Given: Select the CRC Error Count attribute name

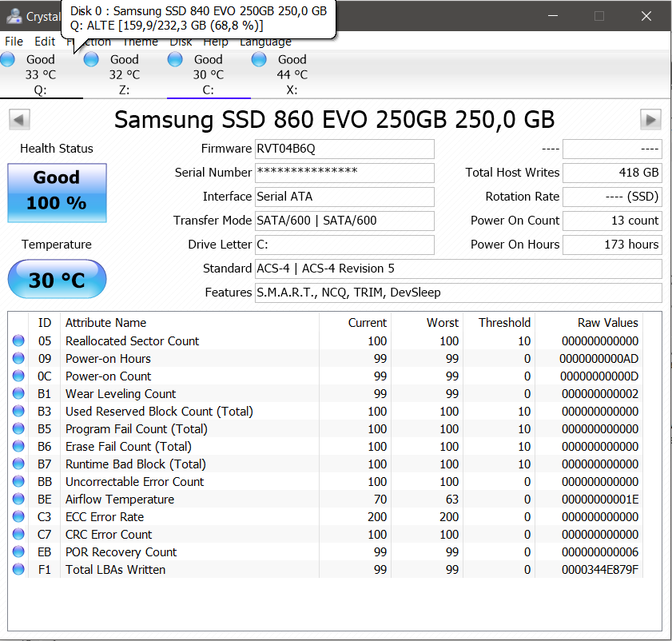Looking at the screenshot, I should point(109,535).
